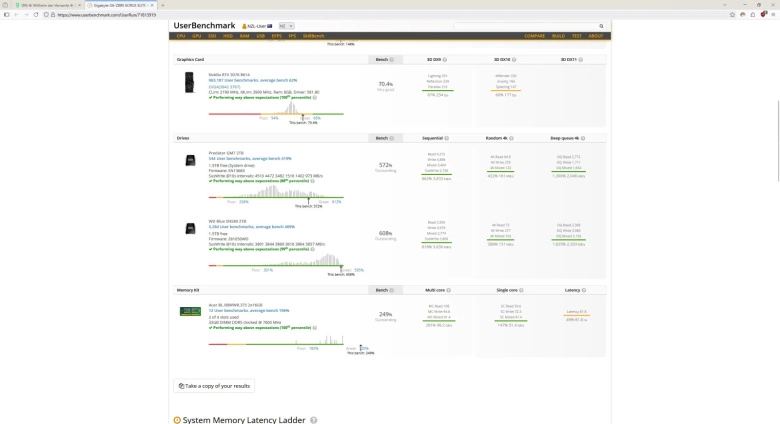This screenshot has width=780, height=424.
Task: Open RTX 3070 user benchmarks link
Action: [x=253, y=80]
